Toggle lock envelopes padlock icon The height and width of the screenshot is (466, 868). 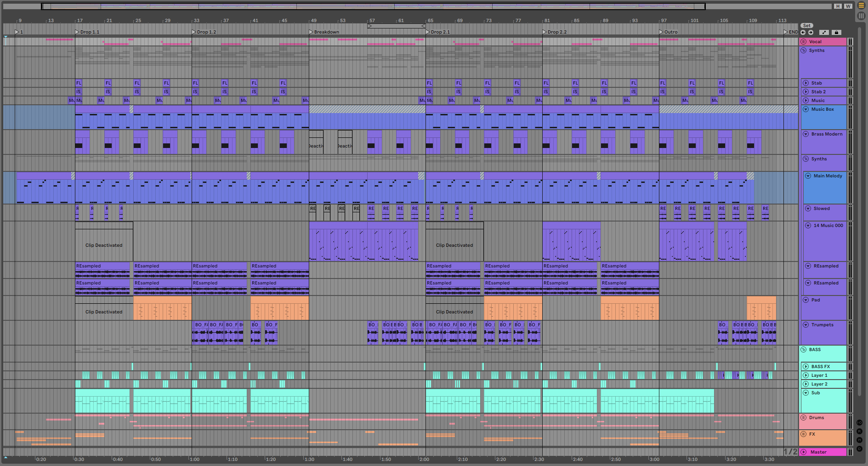click(837, 32)
